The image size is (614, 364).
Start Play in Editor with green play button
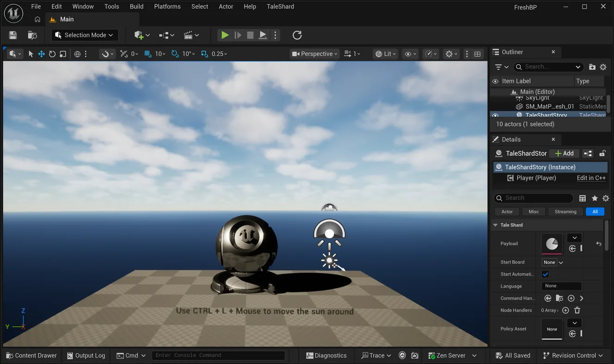[x=225, y=35]
